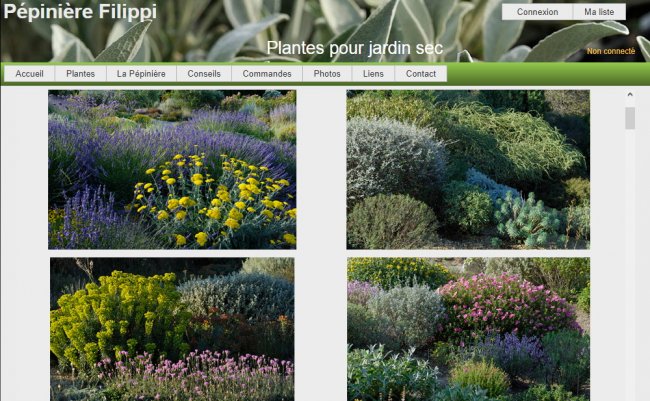
Task: Open the yellow-green euphorbia photo at bottom left
Action: [x=172, y=329]
